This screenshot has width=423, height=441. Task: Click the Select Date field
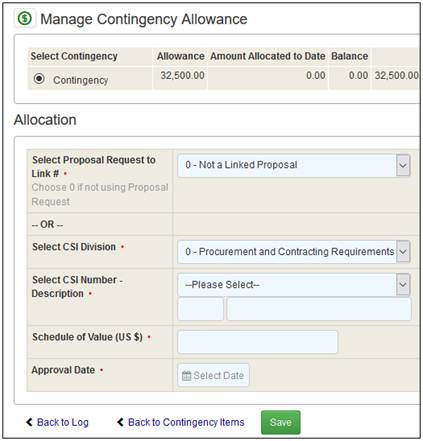coord(213,375)
